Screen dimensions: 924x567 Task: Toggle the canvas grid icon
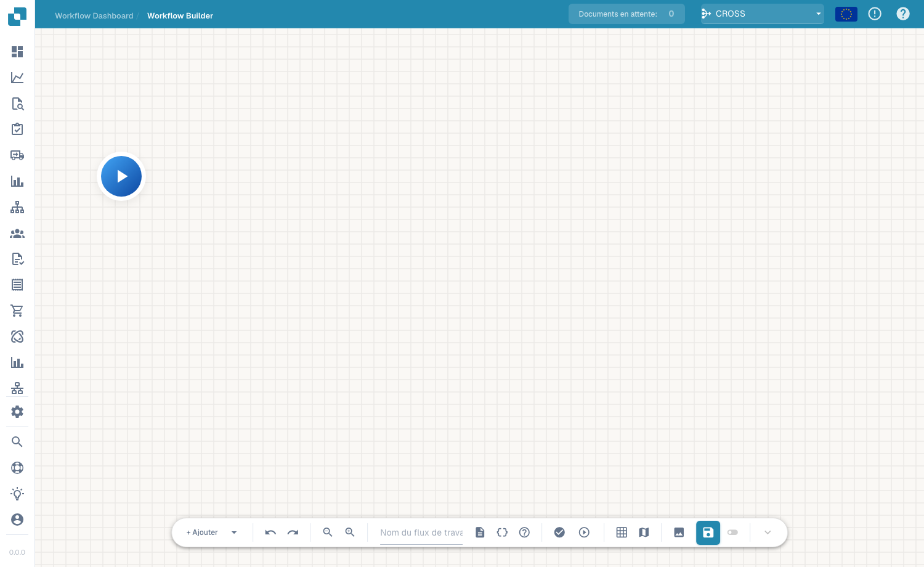click(622, 532)
